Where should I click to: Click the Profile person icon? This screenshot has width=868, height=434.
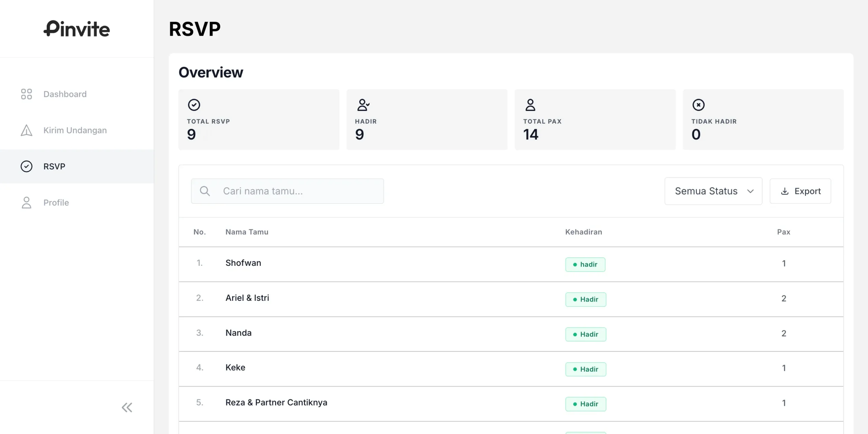click(26, 202)
